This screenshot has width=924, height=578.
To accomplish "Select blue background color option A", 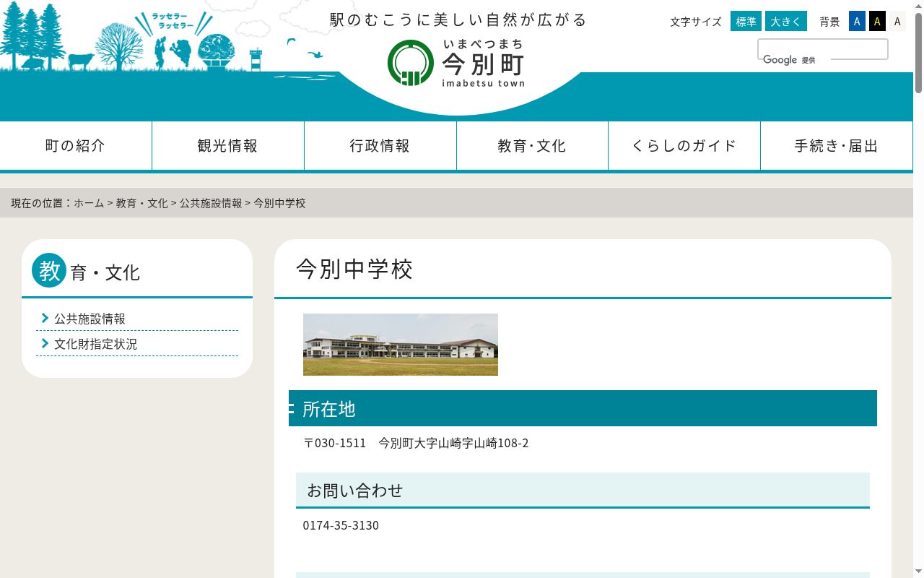I will pos(857,21).
